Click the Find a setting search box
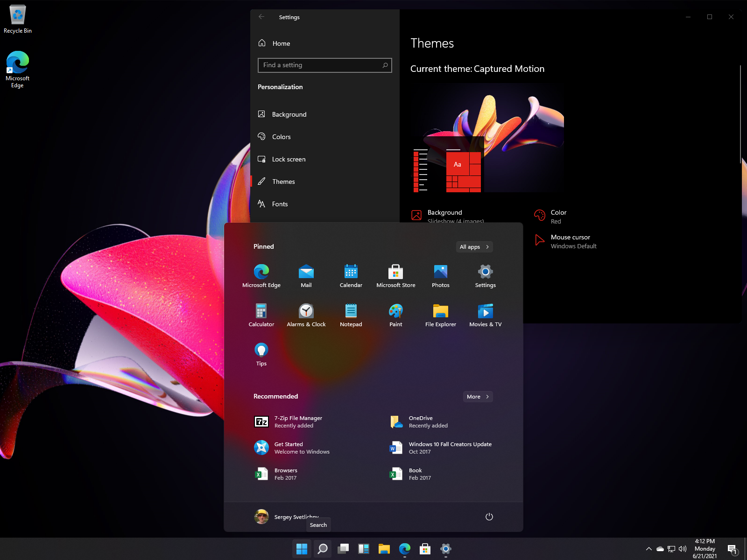 pyautogui.click(x=325, y=65)
